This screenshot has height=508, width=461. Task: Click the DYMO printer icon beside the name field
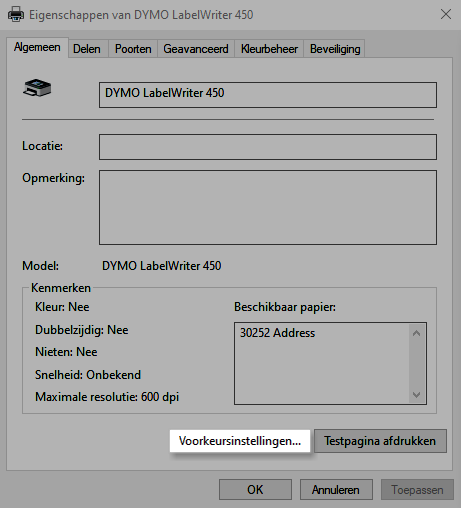tap(37, 88)
